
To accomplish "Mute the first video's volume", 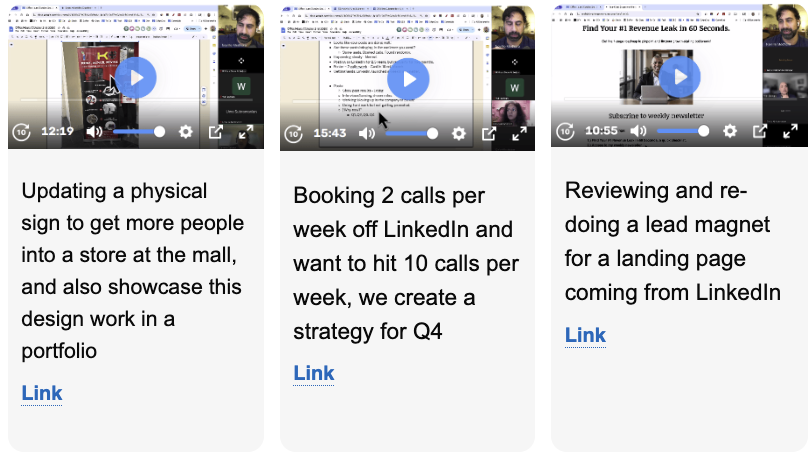I will click(94, 131).
